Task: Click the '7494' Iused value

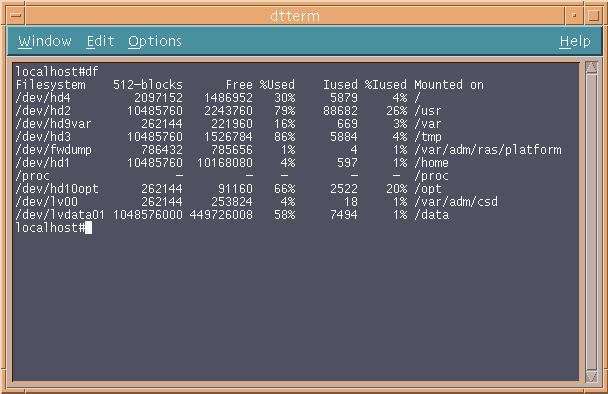Action: click(x=344, y=215)
